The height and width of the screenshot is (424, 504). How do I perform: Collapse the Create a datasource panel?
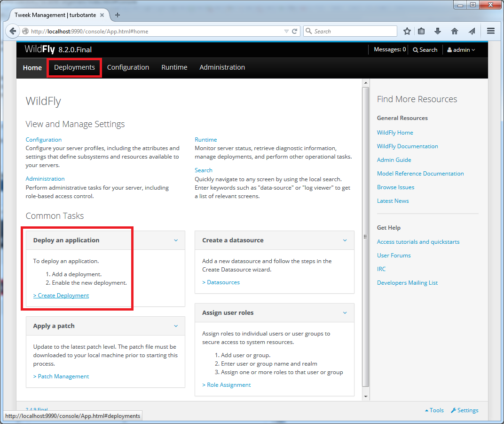(345, 240)
